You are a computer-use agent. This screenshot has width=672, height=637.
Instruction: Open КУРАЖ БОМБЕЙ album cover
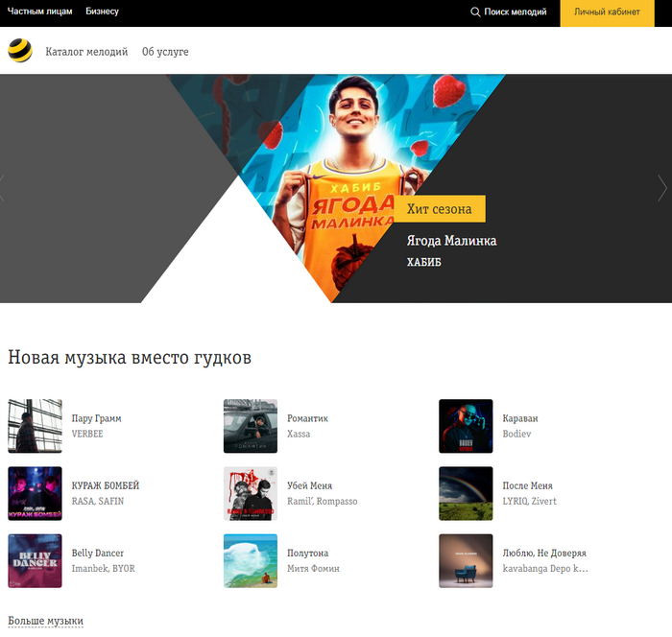click(36, 493)
